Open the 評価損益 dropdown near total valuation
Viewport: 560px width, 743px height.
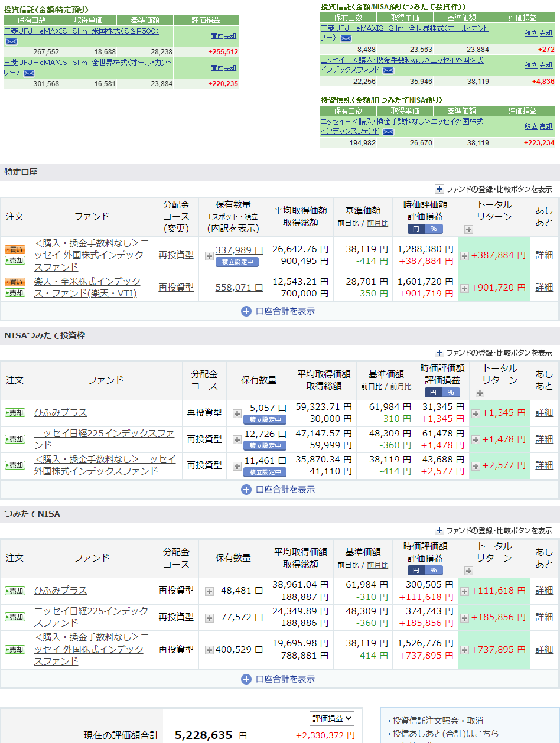pos(332,718)
